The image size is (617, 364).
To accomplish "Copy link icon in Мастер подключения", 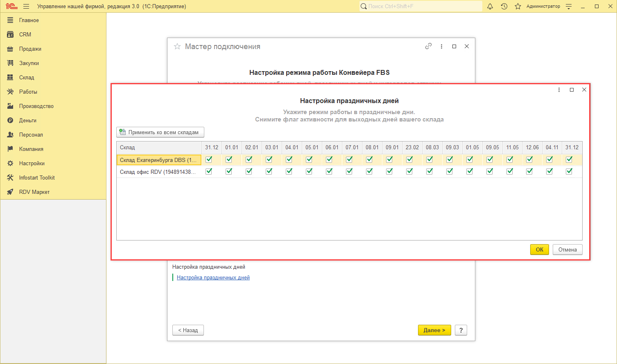I will [x=428, y=46].
